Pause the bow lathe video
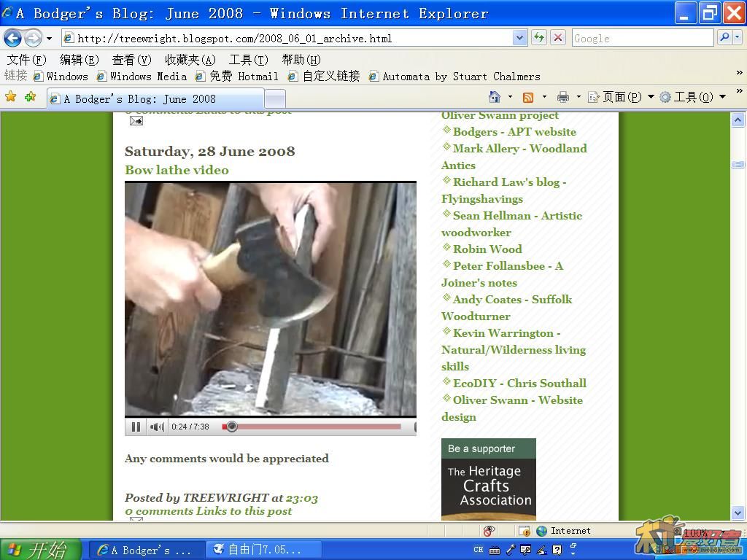 [136, 427]
